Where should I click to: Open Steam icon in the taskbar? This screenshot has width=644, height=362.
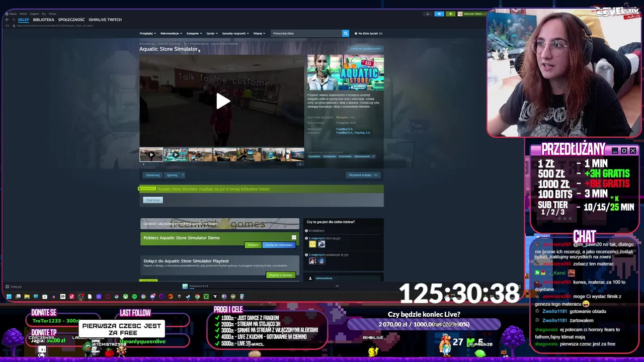[188, 297]
